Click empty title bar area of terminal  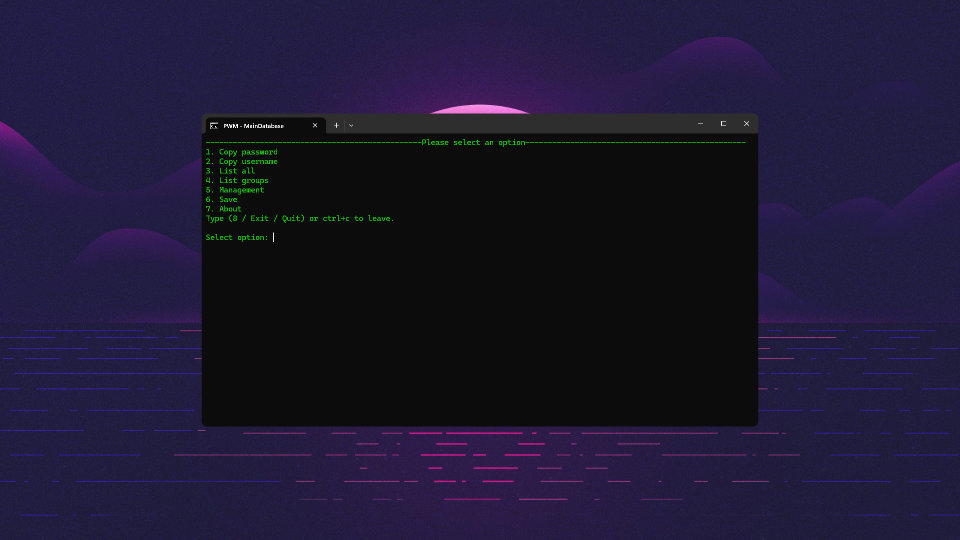[520, 124]
